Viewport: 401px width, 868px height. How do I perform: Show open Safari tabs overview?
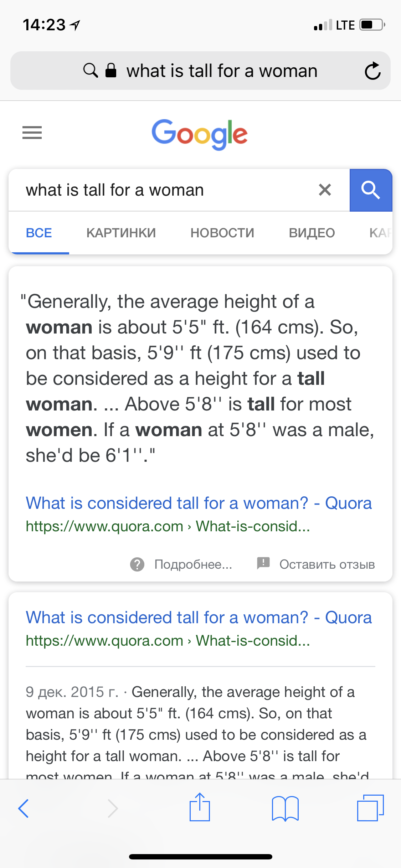click(x=370, y=808)
